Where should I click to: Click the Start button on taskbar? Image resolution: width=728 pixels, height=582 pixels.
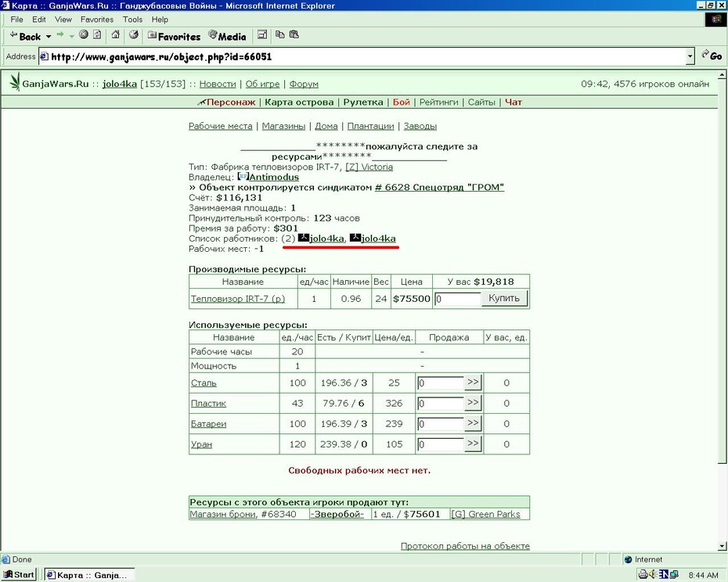coord(19,575)
